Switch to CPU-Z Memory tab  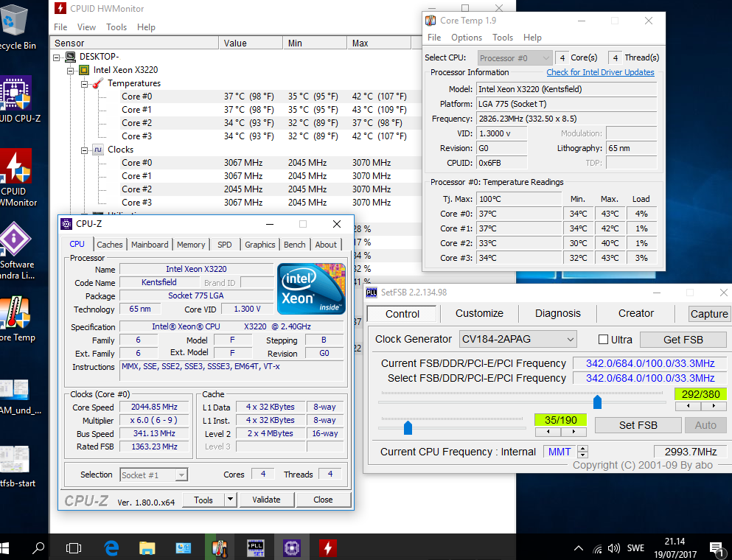(x=191, y=245)
